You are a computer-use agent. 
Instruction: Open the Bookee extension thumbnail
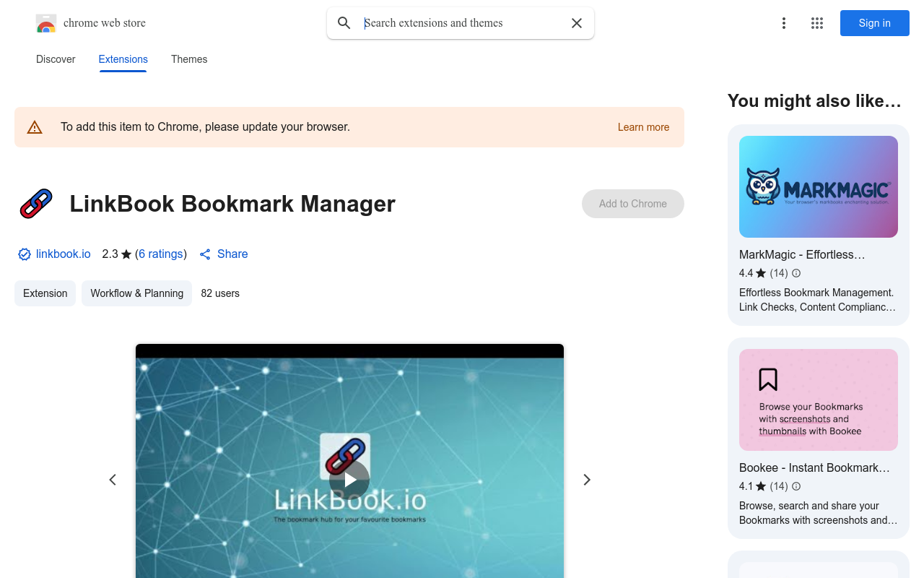pyautogui.click(x=819, y=400)
